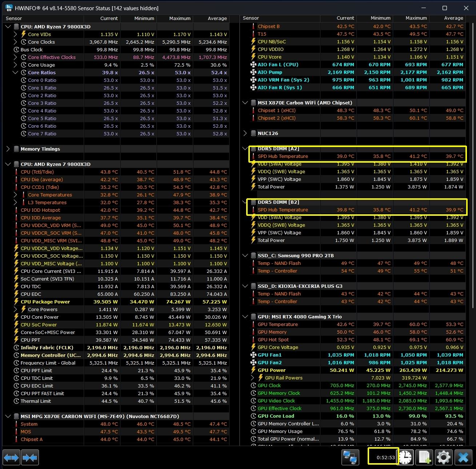Click the clock reset timer icon
Image resolution: width=476 pixels, height=469 pixels.
(405, 457)
